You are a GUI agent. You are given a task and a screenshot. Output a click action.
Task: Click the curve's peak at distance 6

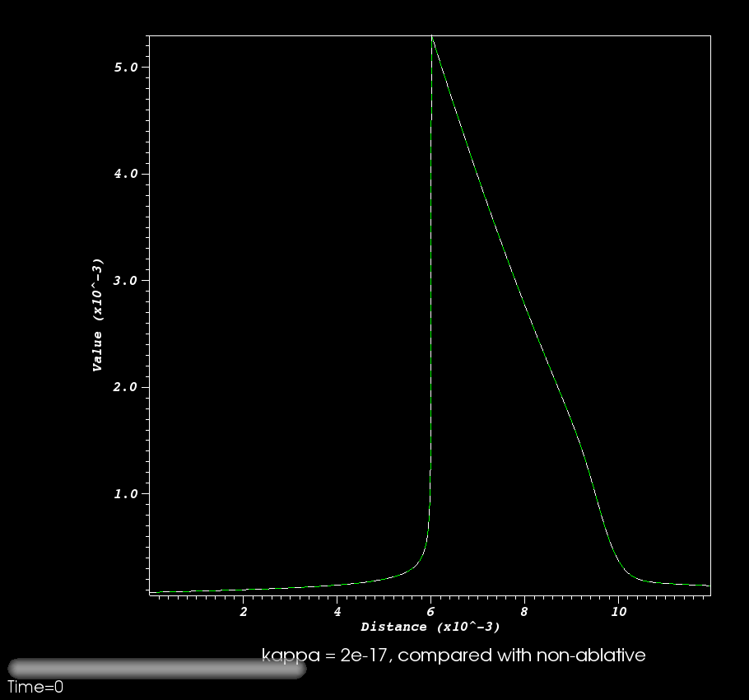432,37
